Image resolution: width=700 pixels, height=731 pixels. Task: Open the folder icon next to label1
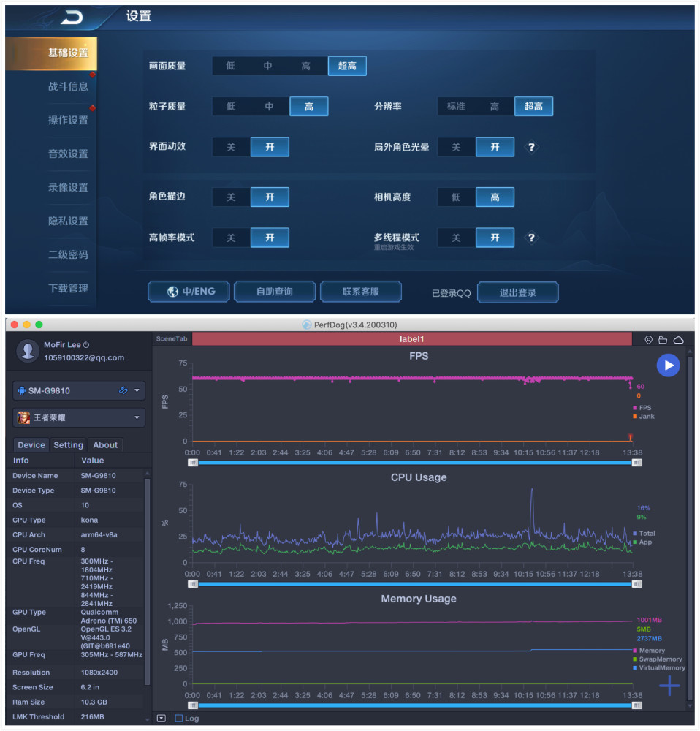tap(662, 340)
